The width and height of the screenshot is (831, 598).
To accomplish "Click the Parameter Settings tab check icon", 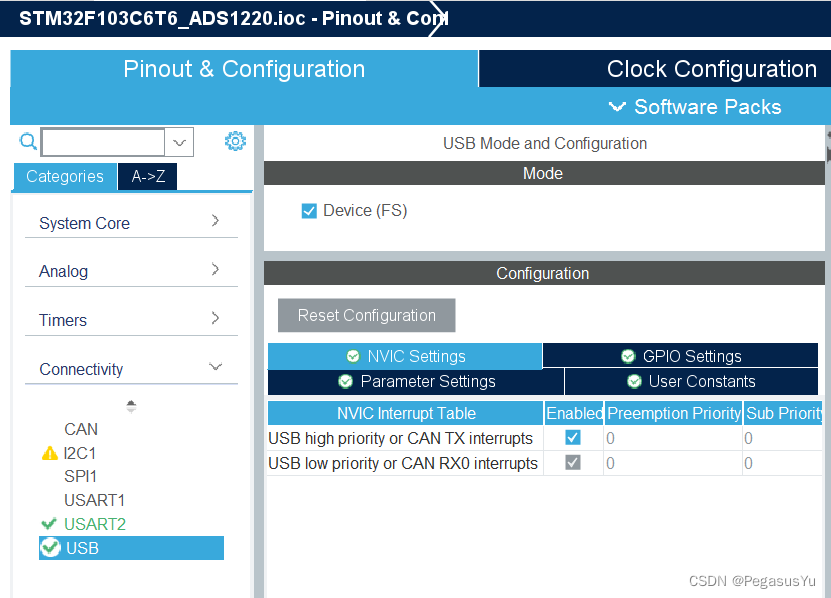I will tap(346, 381).
